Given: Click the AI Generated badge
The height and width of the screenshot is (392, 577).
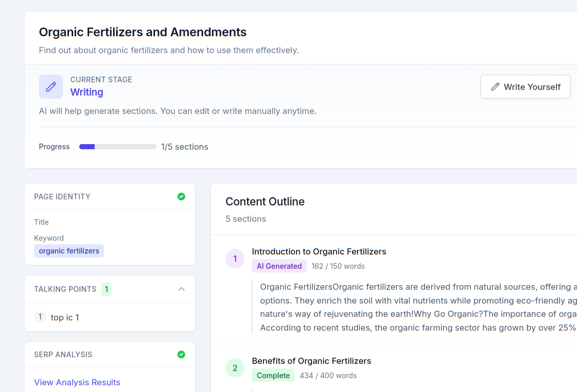Looking at the screenshot, I should (x=279, y=266).
